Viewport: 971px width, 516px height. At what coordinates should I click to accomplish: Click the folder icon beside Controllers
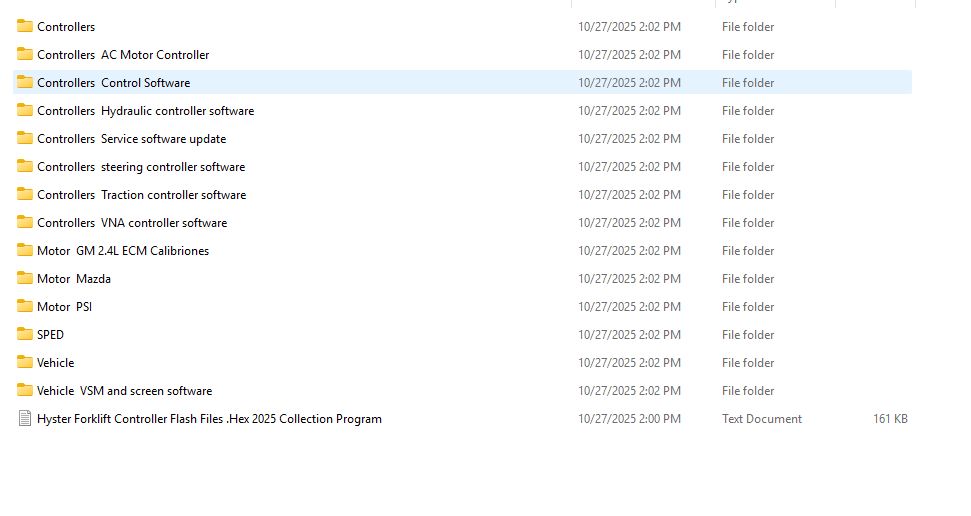pyautogui.click(x=25, y=26)
